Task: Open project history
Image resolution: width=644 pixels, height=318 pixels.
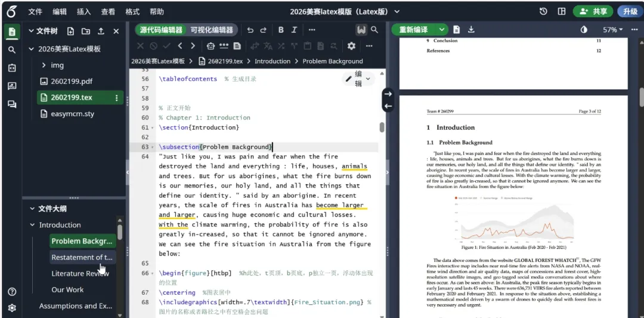Action: click(x=543, y=11)
